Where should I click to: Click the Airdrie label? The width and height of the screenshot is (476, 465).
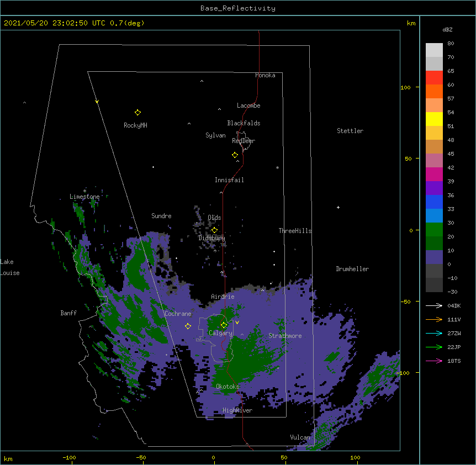coord(223,297)
